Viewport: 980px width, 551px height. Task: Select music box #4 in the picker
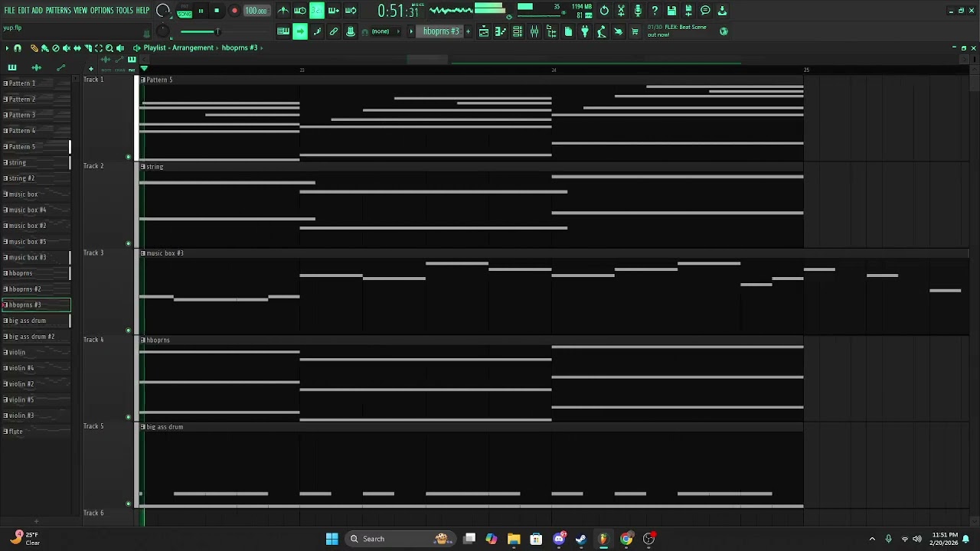pyautogui.click(x=36, y=210)
